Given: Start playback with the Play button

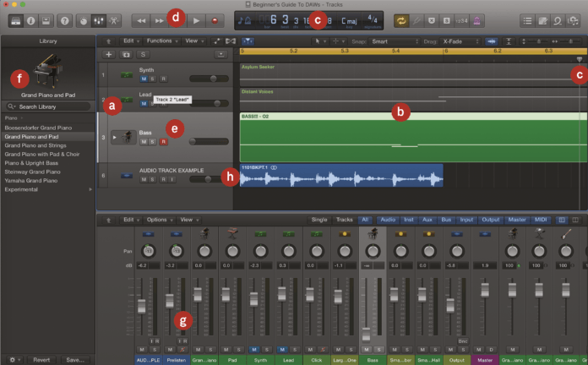Looking at the screenshot, I should pos(196,19).
